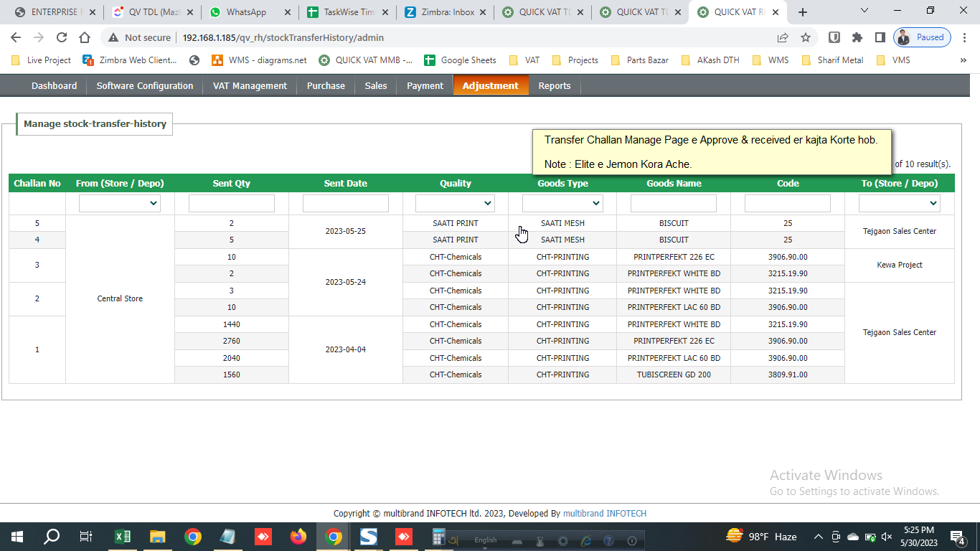
Task: Close the WhatsApp tab
Action: [288, 12]
